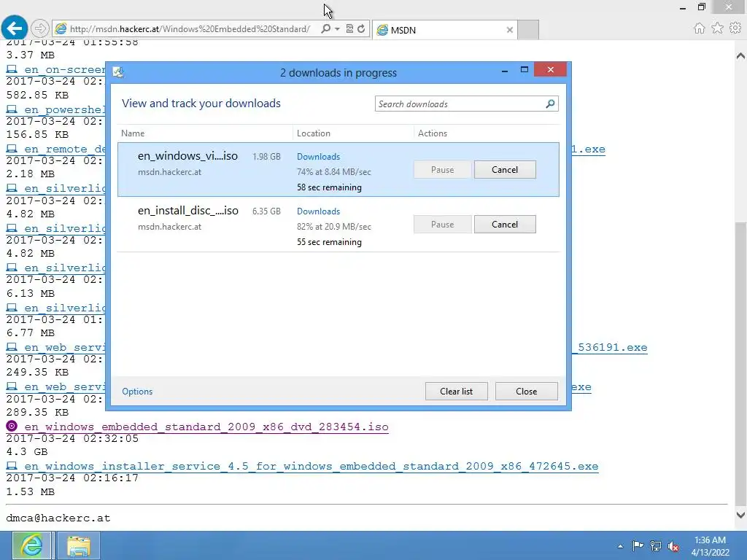
Task: Click the vertical scrollbar thumb
Action: [740, 365]
